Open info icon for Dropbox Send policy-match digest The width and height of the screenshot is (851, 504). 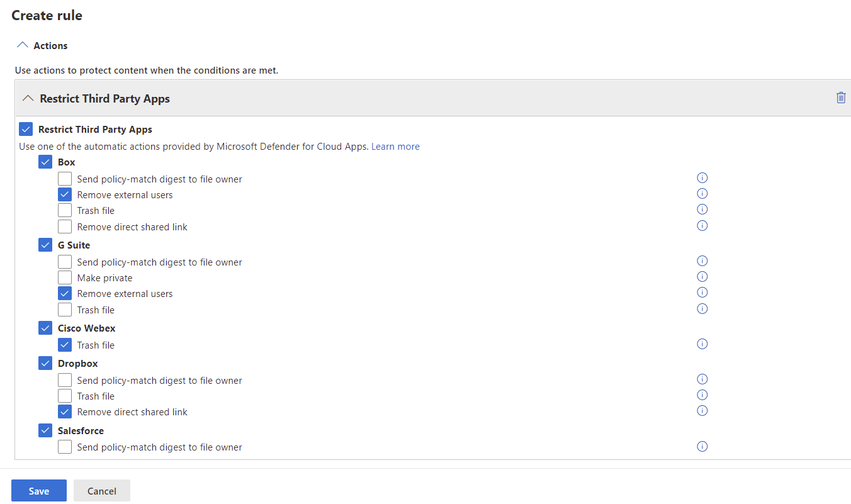[x=702, y=379]
